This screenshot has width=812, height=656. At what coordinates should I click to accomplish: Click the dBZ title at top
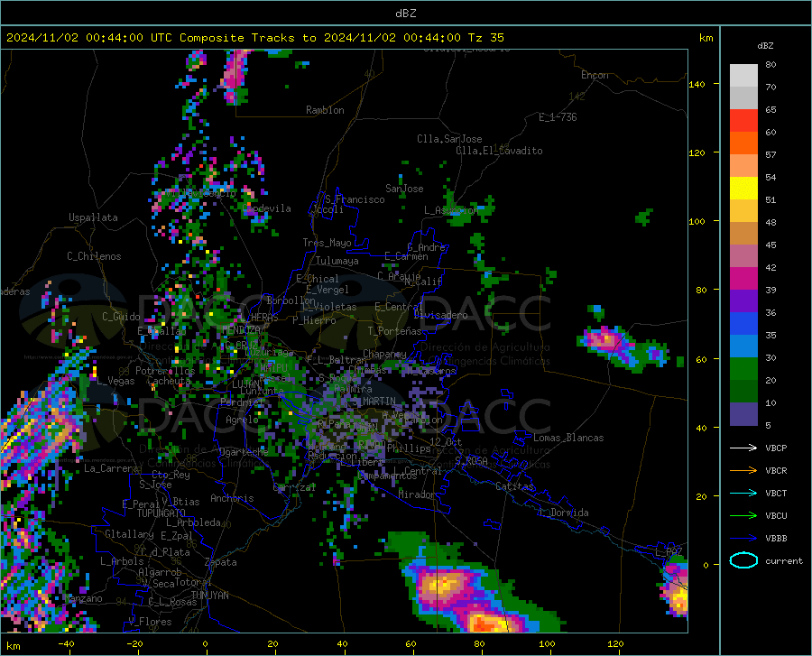(x=405, y=14)
